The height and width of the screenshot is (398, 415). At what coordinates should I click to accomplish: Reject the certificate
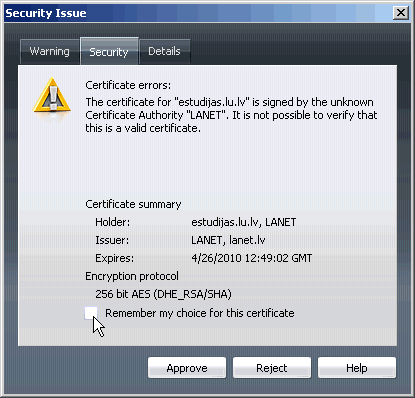coord(272,368)
